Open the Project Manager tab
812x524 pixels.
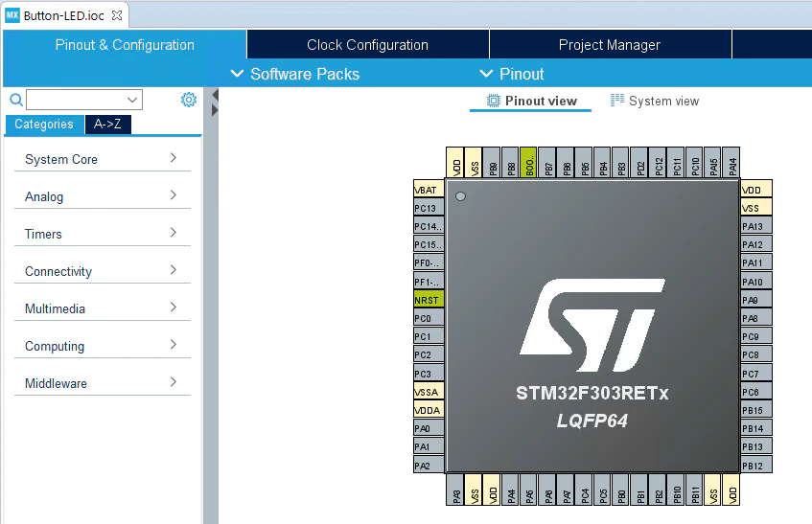point(610,44)
